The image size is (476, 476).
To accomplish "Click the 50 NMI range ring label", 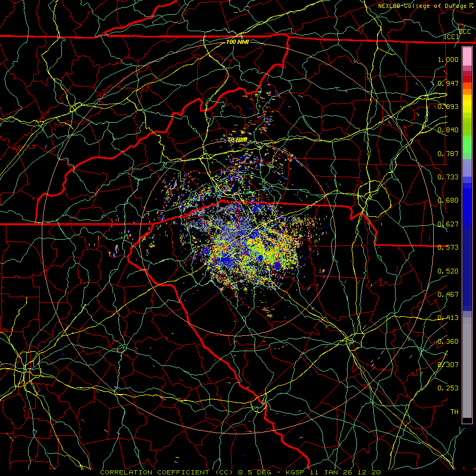I will point(237,140).
